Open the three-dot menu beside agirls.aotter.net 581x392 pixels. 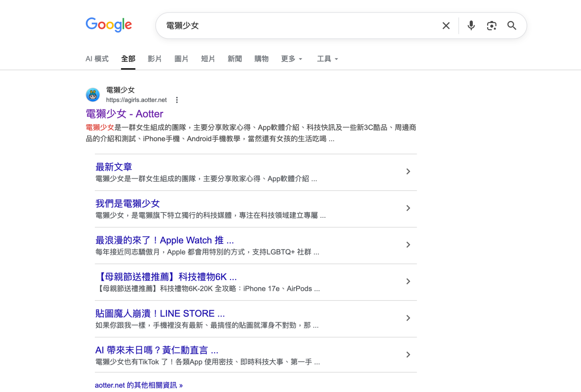(x=177, y=100)
